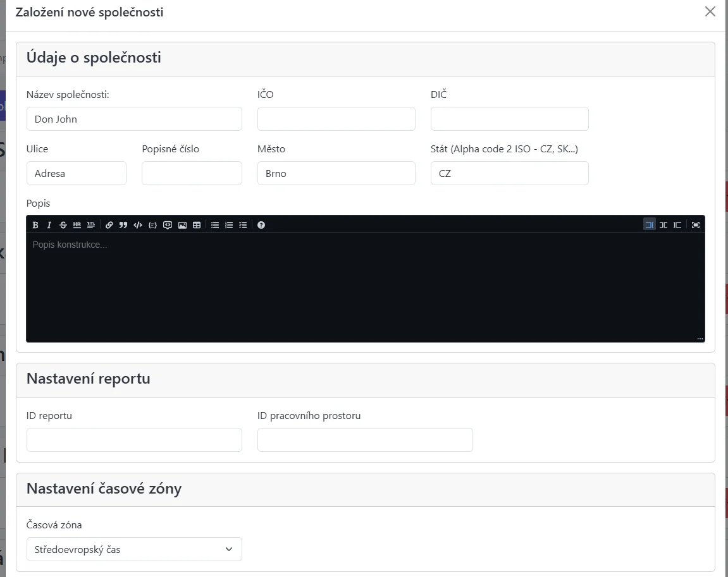Insert a blockquote using the quote icon
This screenshot has height=577, width=728.
tap(123, 225)
